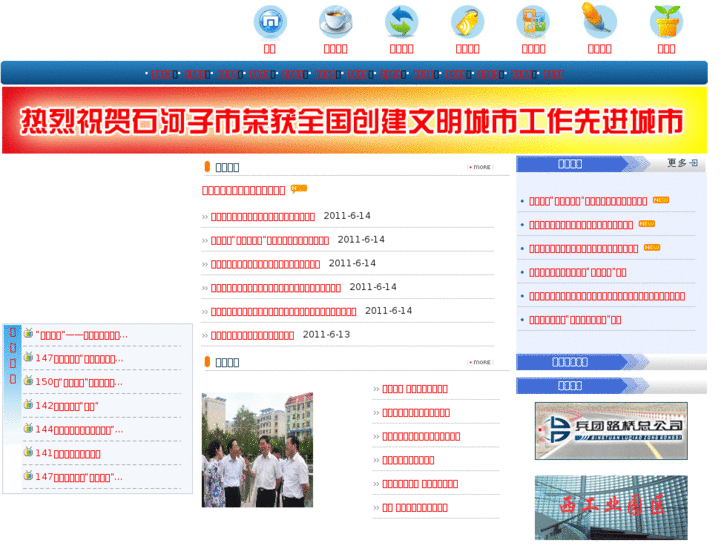This screenshot has height=545, width=727.
Task: Click TV icon beside the row starting 144
Action: pyautogui.click(x=28, y=428)
